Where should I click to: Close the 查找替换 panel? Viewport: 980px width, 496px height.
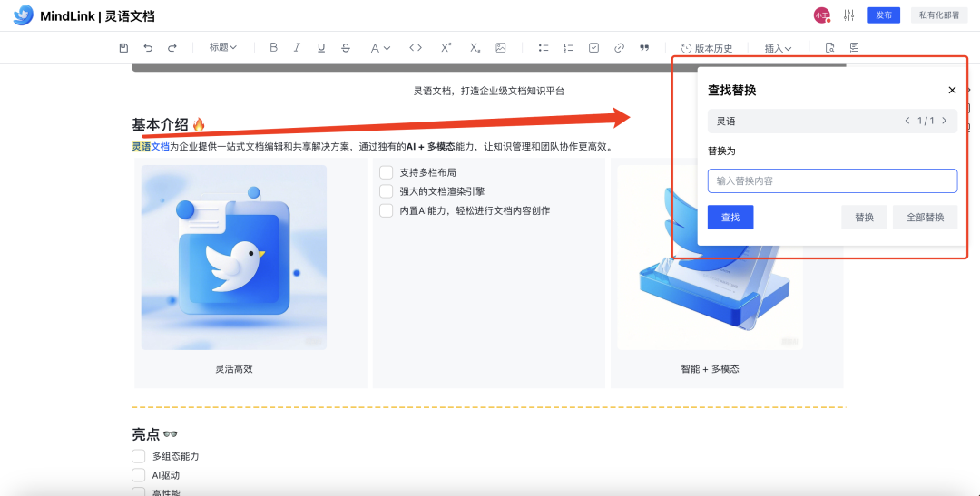(x=952, y=91)
